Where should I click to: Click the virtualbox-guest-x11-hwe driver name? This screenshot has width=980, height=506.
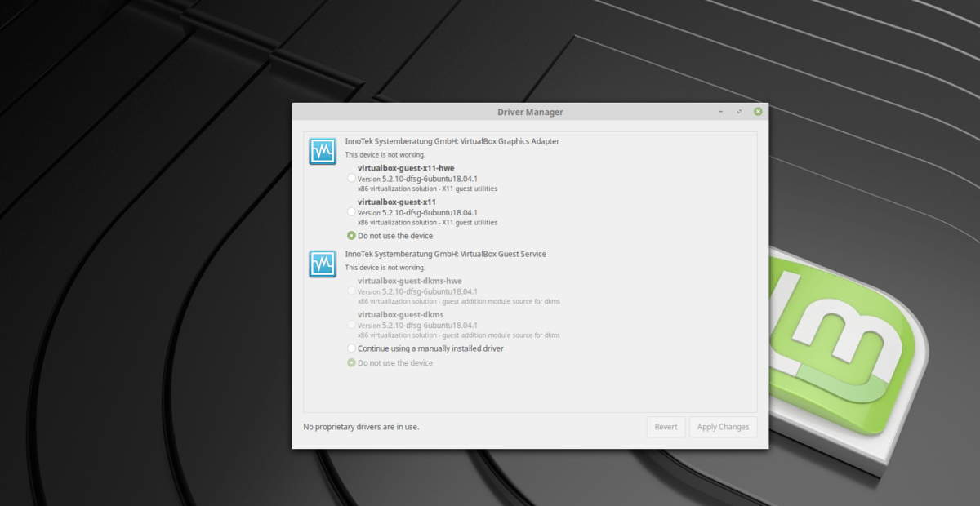[406, 168]
